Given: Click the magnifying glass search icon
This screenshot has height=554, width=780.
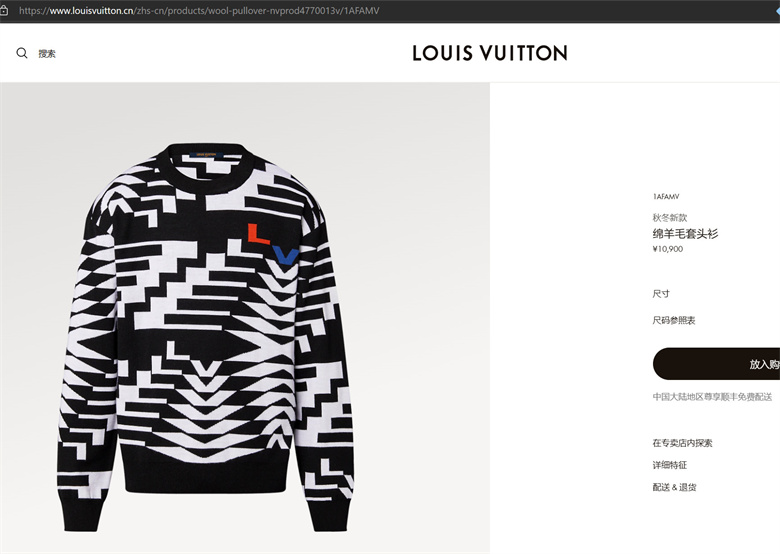Looking at the screenshot, I should point(22,53).
